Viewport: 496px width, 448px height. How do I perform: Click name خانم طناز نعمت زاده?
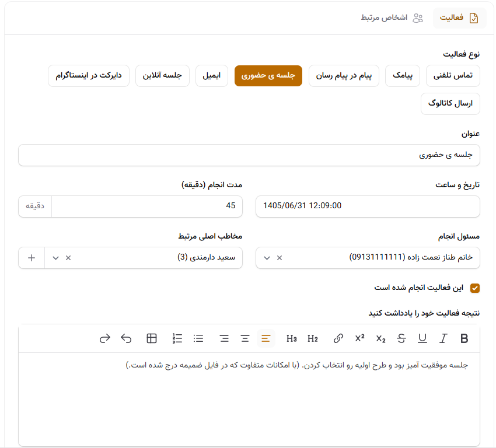[439, 257]
